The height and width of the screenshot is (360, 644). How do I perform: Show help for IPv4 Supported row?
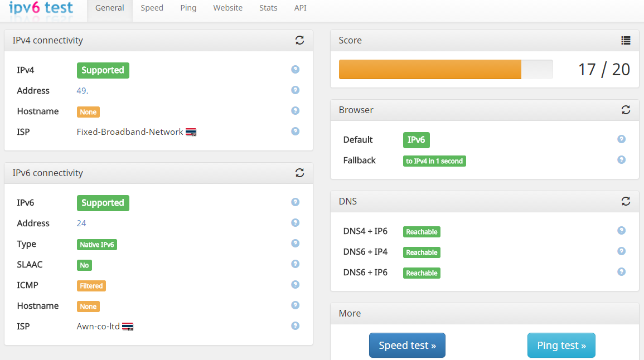click(x=296, y=69)
